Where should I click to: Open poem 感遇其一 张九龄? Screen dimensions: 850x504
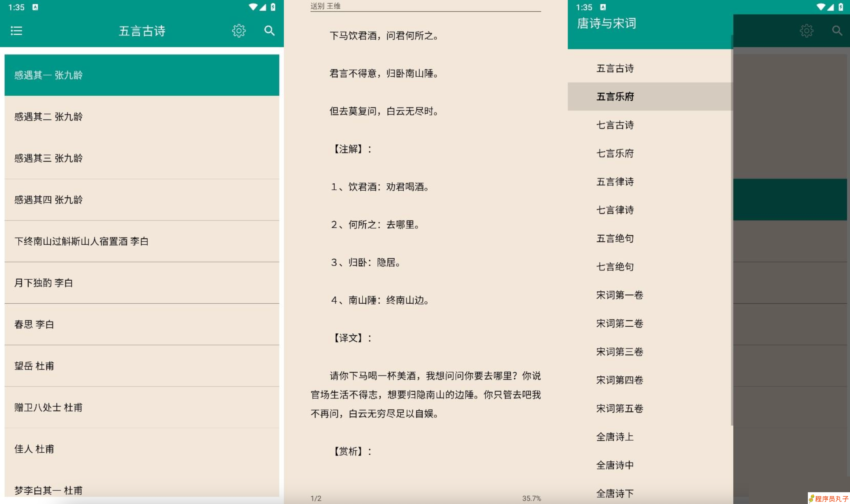point(142,75)
